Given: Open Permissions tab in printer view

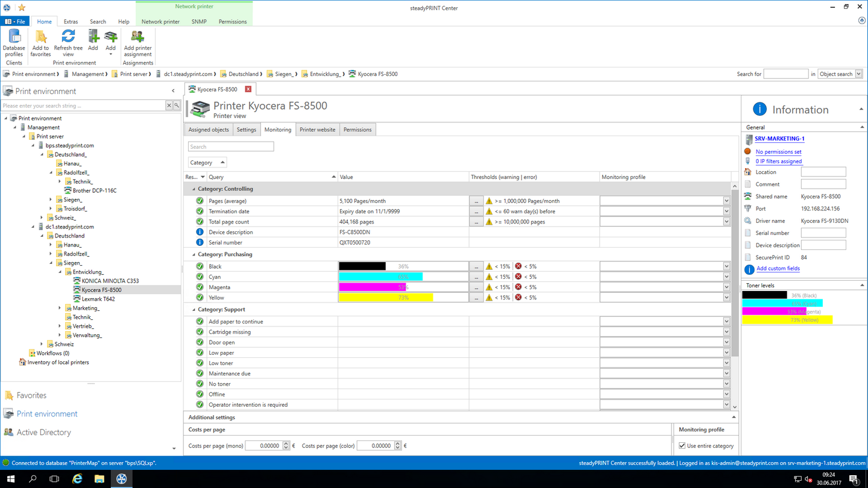Looking at the screenshot, I should [357, 130].
